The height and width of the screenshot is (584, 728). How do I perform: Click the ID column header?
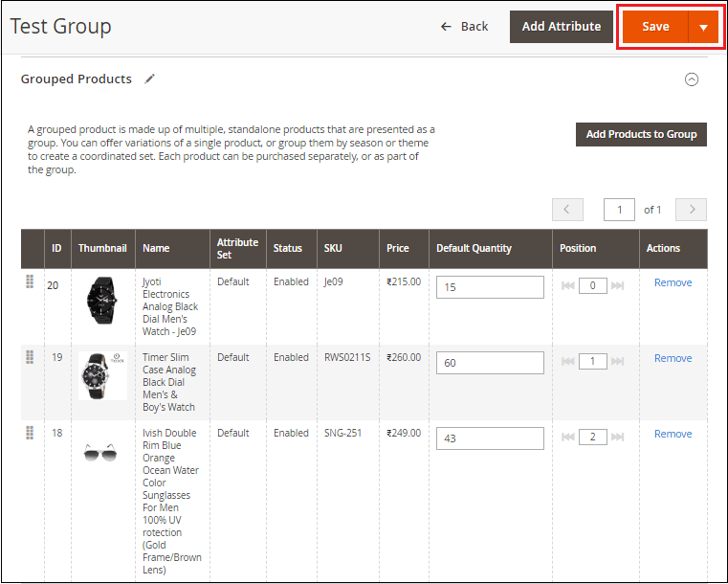[x=56, y=249]
